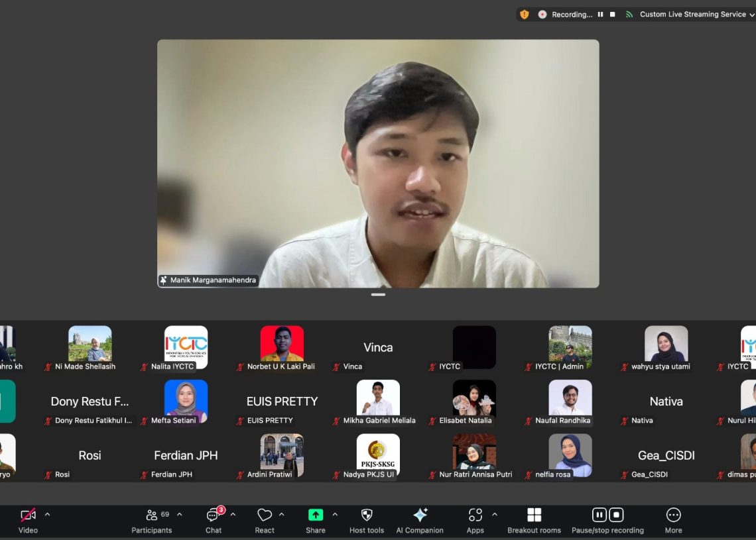Stop recording in bottom toolbar
The height and width of the screenshot is (540, 756).
616,515
